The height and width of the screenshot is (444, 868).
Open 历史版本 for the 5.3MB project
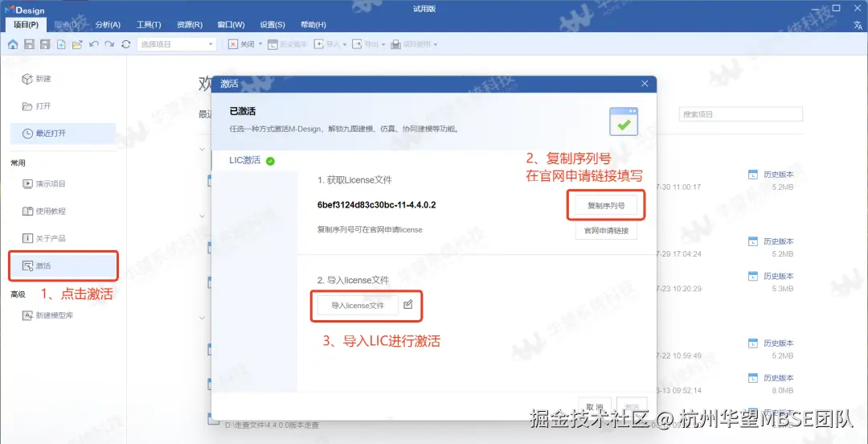point(772,276)
